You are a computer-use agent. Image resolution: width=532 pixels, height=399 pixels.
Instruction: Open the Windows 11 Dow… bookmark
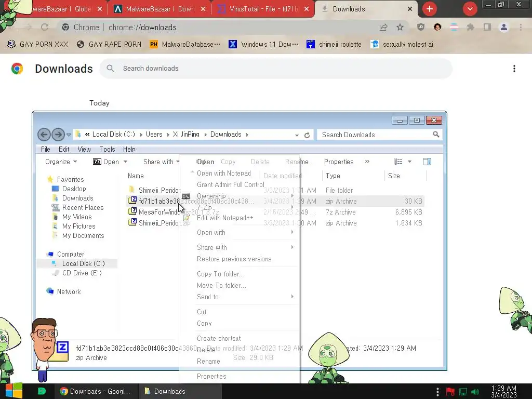263,45
